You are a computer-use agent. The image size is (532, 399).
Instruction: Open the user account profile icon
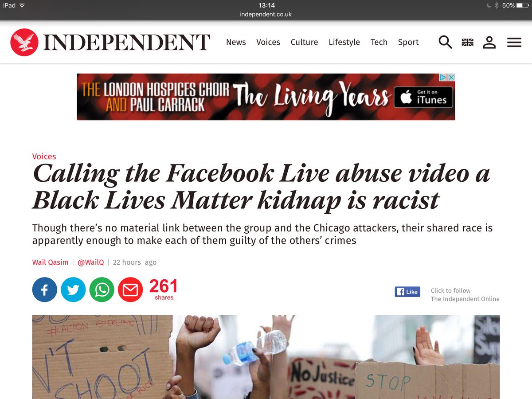click(489, 43)
